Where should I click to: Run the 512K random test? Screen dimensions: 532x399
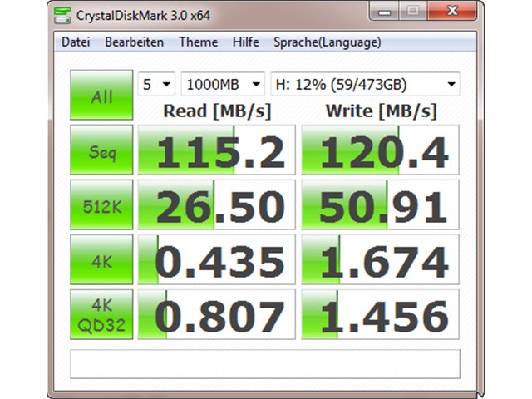coord(101,205)
